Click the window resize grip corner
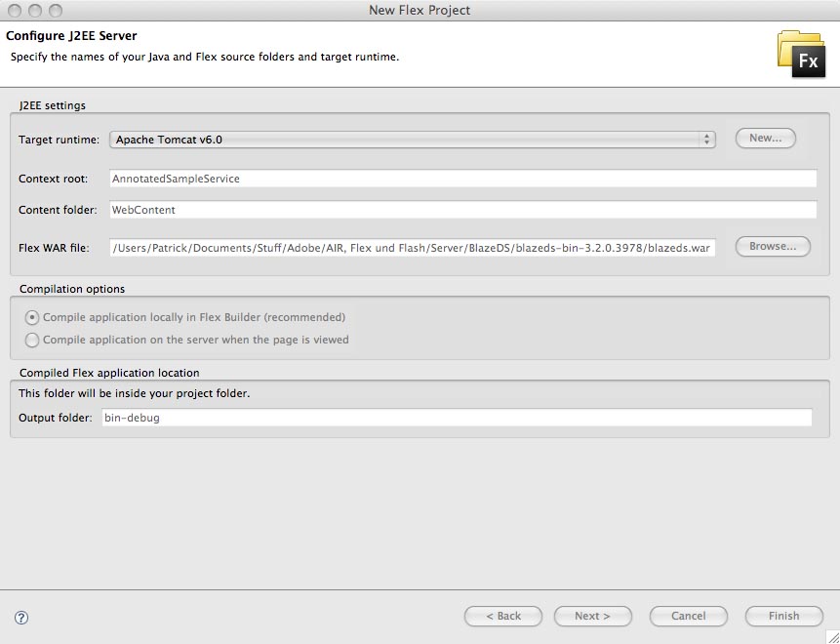 click(832, 636)
